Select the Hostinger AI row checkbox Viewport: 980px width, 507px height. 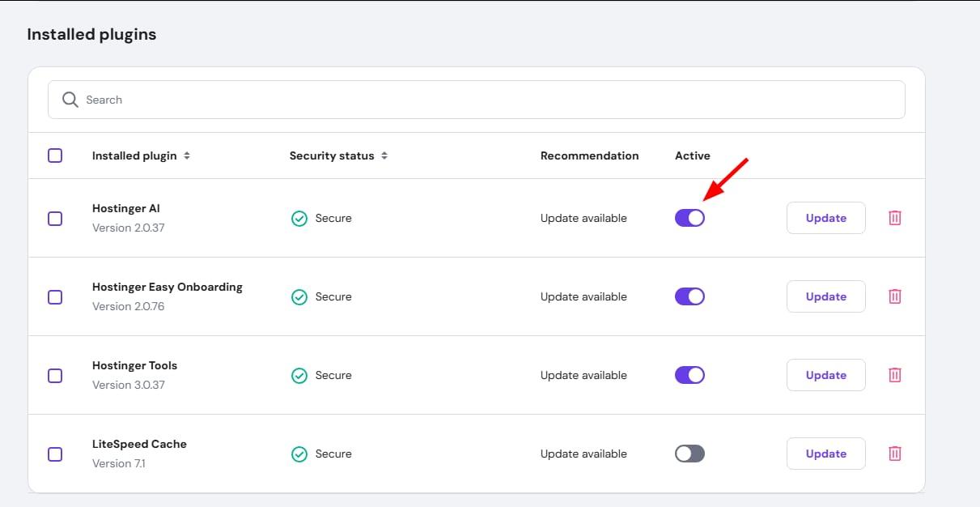(x=55, y=219)
